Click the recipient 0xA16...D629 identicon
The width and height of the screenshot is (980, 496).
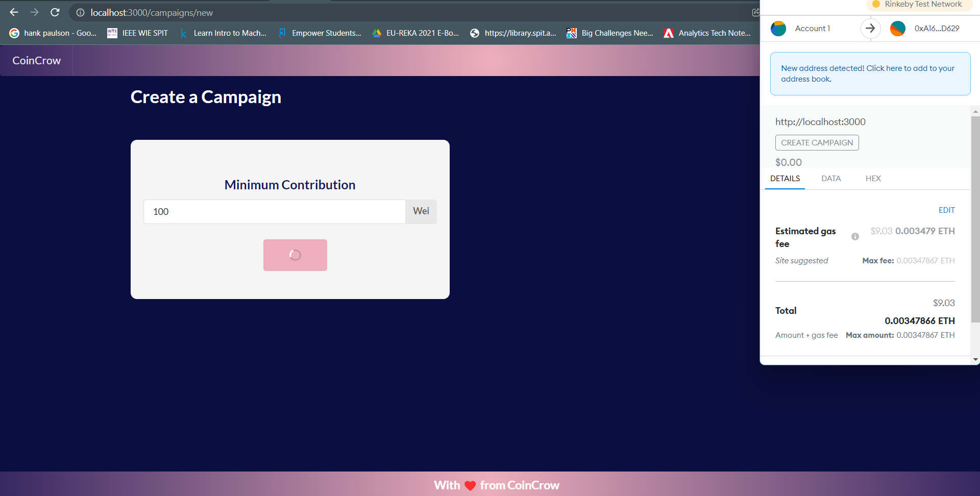(898, 29)
